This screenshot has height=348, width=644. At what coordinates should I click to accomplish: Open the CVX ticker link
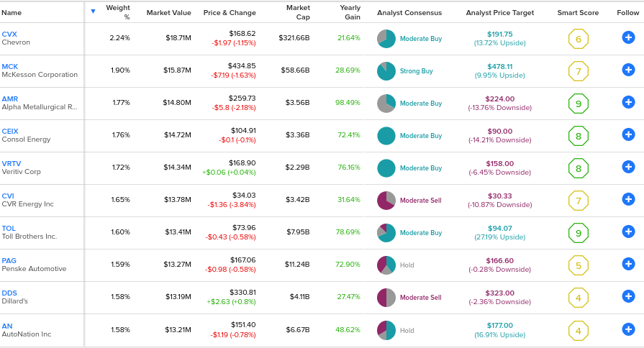click(9, 34)
